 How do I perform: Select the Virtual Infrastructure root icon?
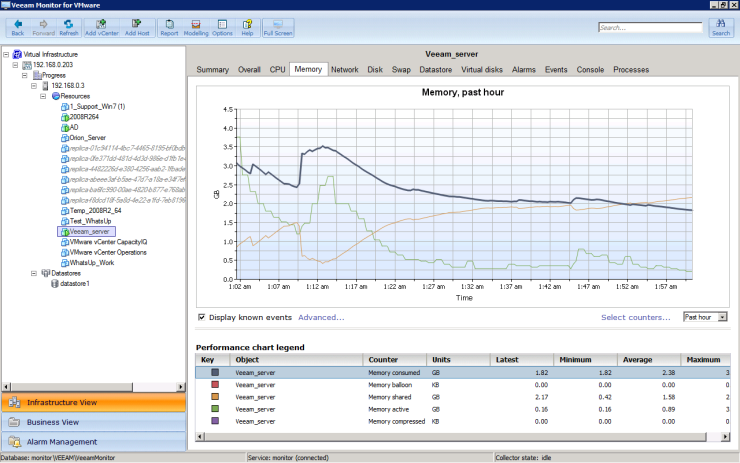17,54
